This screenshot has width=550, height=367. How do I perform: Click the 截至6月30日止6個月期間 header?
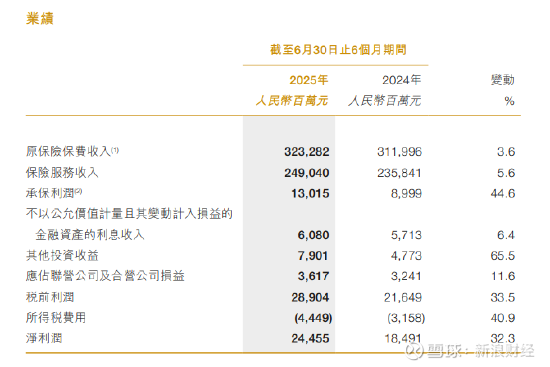(338, 50)
